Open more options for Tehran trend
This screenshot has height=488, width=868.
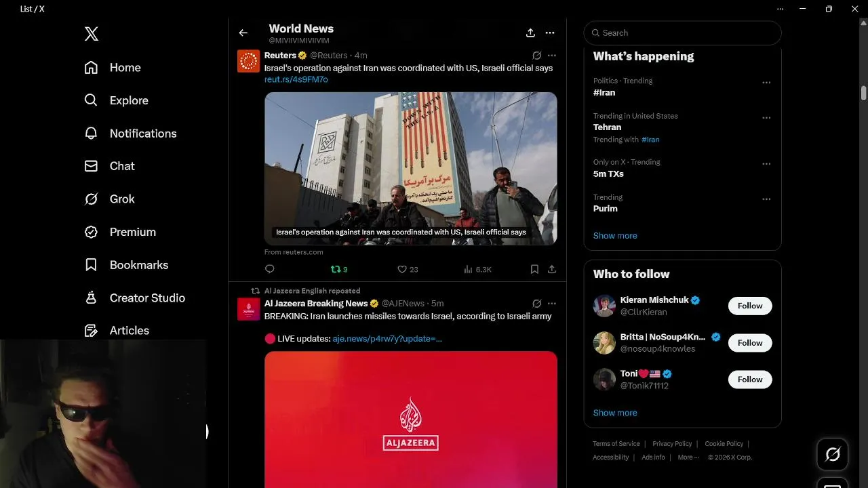pyautogui.click(x=766, y=118)
